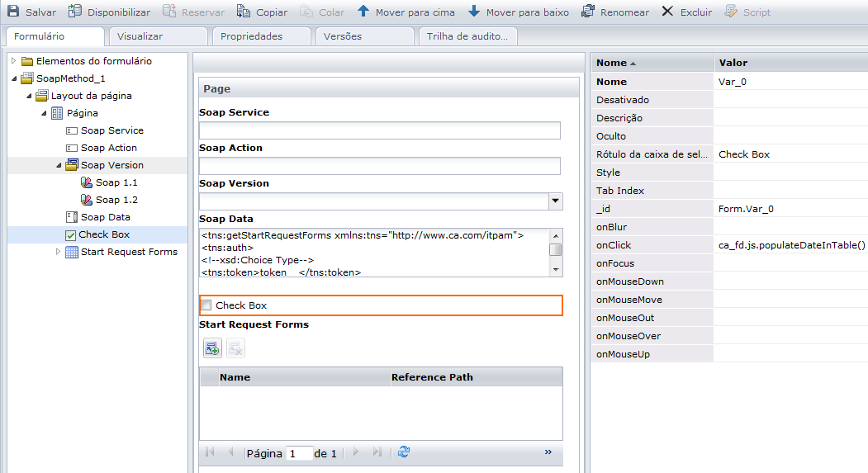The height and width of the screenshot is (473, 868).
Task: Click the Excluir X icon
Action: (667, 11)
